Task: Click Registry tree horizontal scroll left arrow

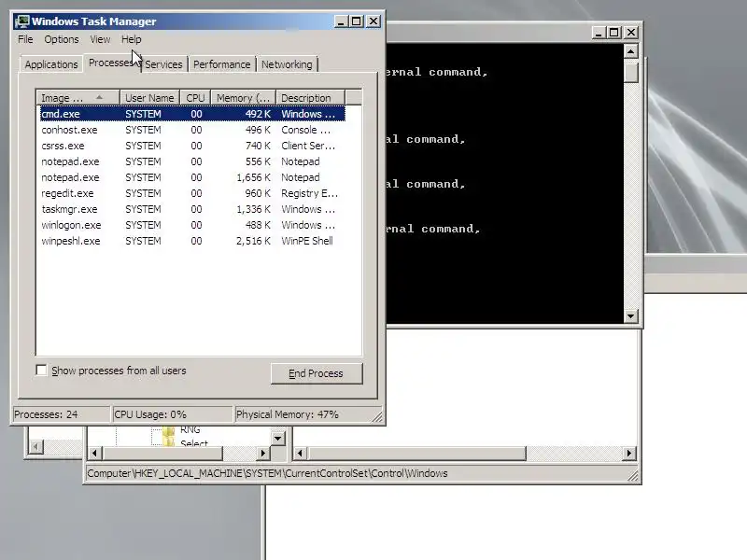Action: pos(94,454)
